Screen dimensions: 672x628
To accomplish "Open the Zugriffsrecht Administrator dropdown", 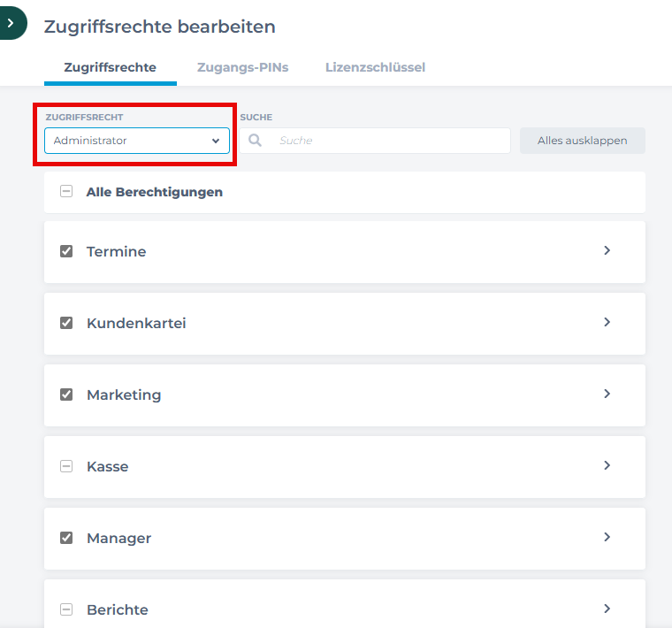I will pyautogui.click(x=137, y=141).
